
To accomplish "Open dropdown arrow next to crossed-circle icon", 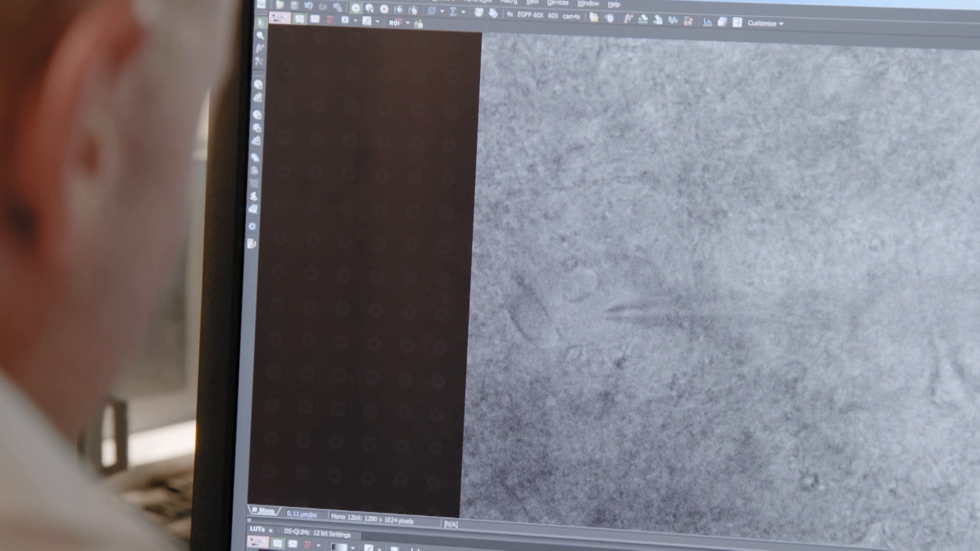I will click(442, 11).
